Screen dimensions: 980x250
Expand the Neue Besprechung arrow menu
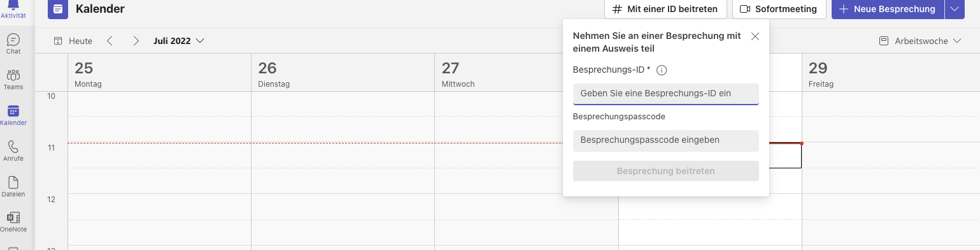pos(953,9)
